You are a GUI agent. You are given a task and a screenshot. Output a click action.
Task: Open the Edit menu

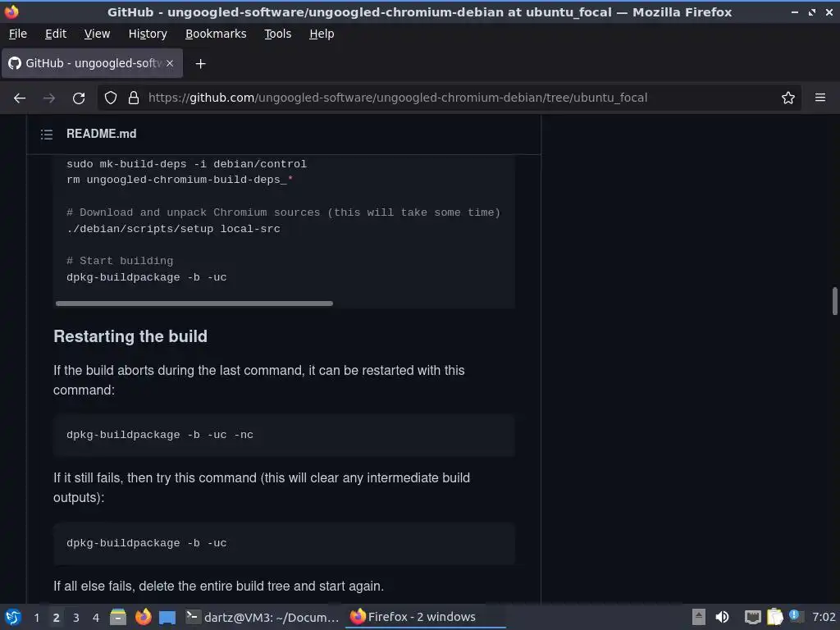click(56, 34)
